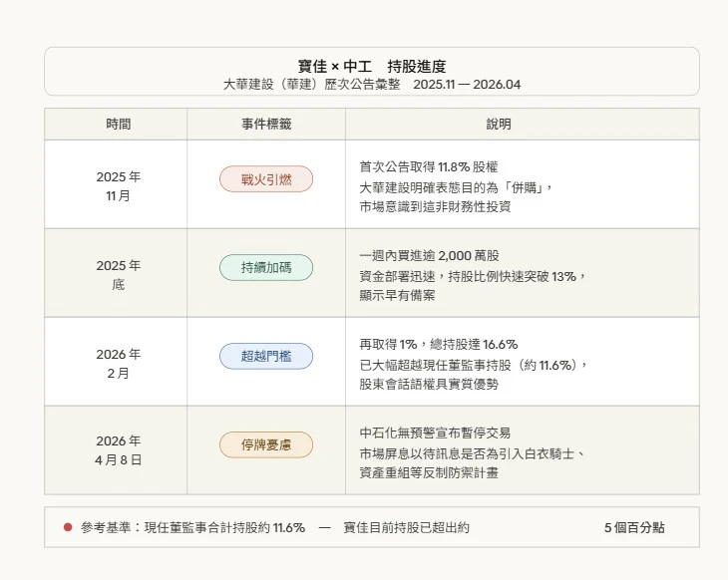Click the 戰火引燃 event tag

click(266, 179)
